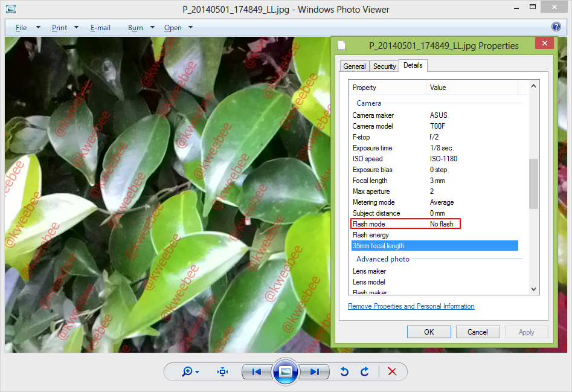This screenshot has width=572, height=392.
Task: Click the Properties dialog file icon
Action: [342, 45]
